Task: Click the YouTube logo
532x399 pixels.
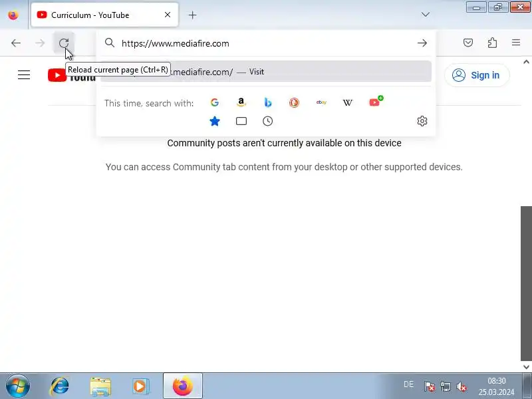Action: (72, 75)
